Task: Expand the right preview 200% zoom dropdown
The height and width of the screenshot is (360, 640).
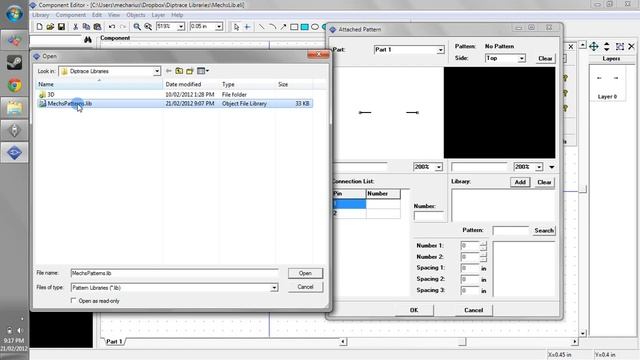Action: click(539, 167)
